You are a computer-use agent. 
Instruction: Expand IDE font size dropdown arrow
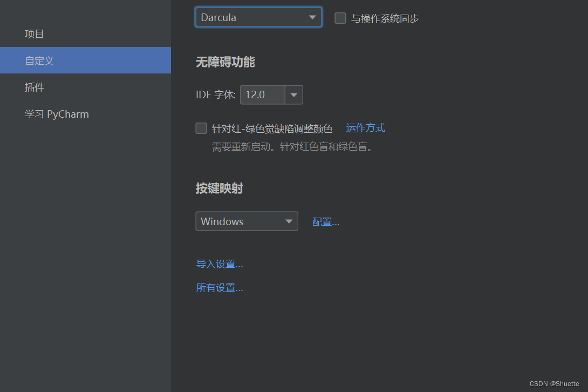point(293,94)
